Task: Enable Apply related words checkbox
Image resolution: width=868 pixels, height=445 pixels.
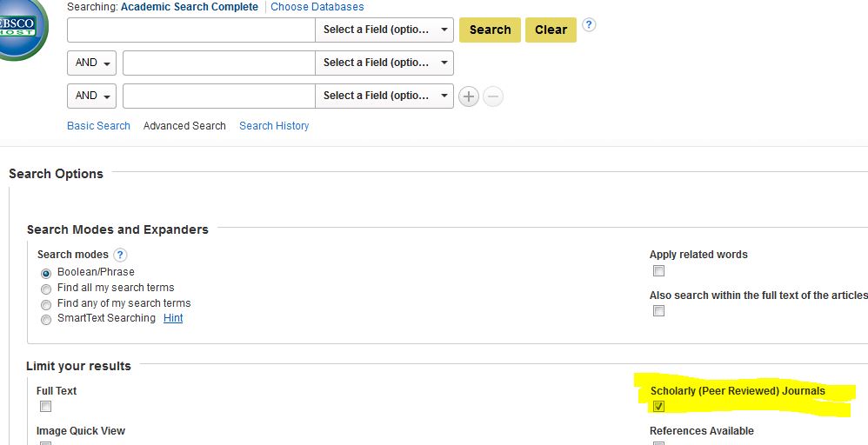Action: pyautogui.click(x=658, y=271)
